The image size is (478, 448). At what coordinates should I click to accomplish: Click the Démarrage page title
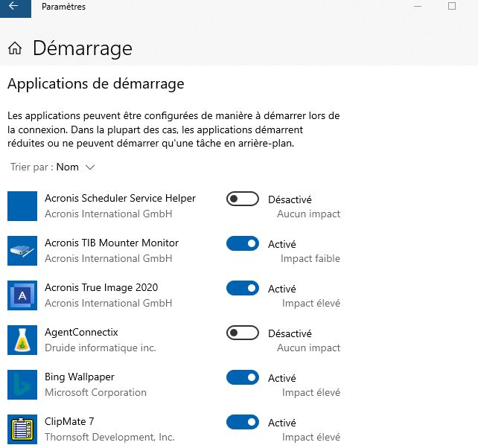tap(83, 48)
